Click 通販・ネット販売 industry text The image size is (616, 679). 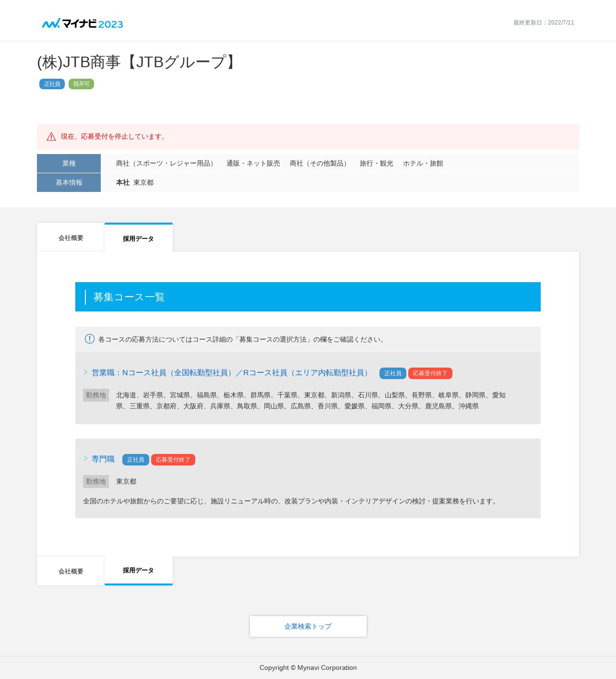point(253,163)
